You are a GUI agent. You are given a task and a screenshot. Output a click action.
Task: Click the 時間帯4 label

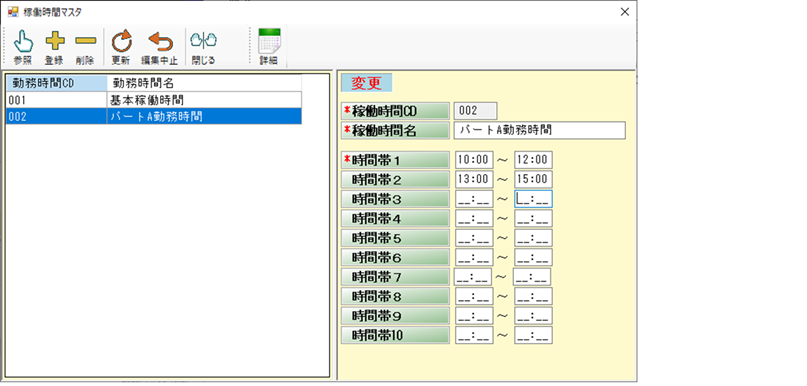tap(395, 219)
